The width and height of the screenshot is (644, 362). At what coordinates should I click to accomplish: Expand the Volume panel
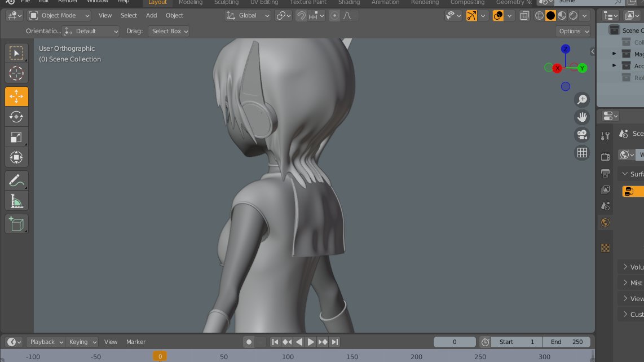tap(633, 267)
